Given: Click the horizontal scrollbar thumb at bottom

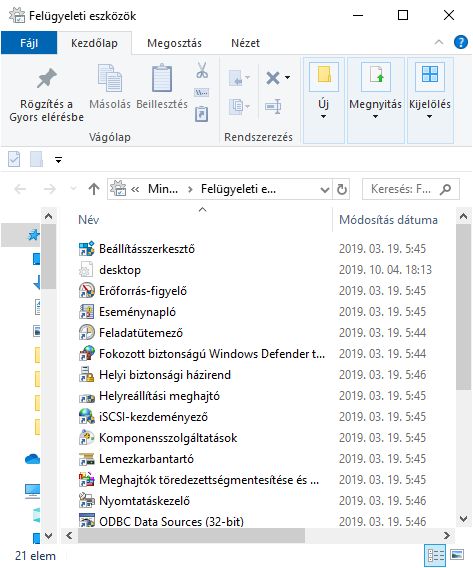Looking at the screenshot, I should tap(191, 535).
